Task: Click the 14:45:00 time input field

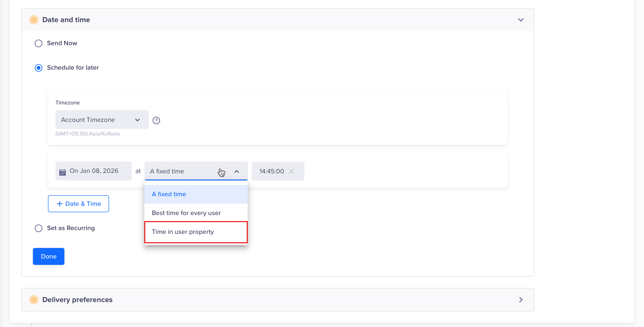Action: (x=271, y=171)
